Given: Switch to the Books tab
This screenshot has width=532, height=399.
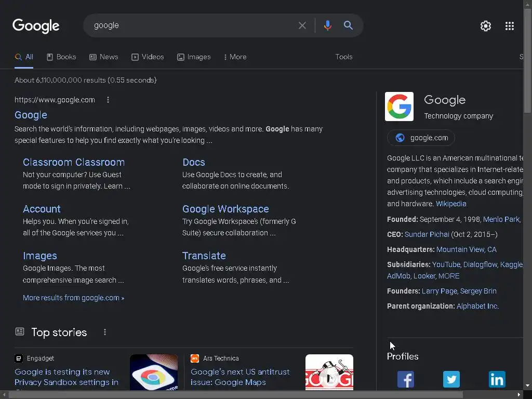Looking at the screenshot, I should click(61, 57).
